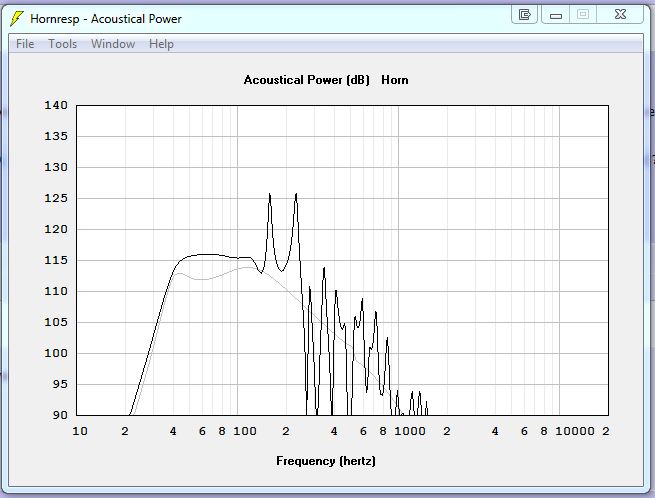
Task: Click the 95 dB y-axis label
Action: (60, 384)
